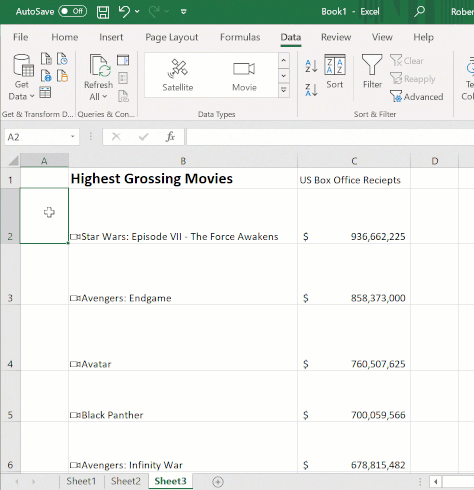
Task: Expand the Data Types gallery
Action: click(x=284, y=90)
